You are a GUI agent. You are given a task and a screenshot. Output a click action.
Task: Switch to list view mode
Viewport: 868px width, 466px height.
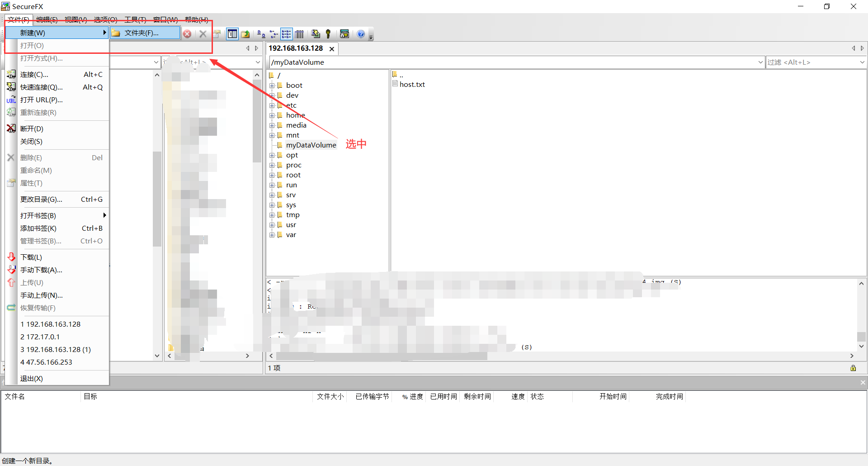pyautogui.click(x=286, y=34)
